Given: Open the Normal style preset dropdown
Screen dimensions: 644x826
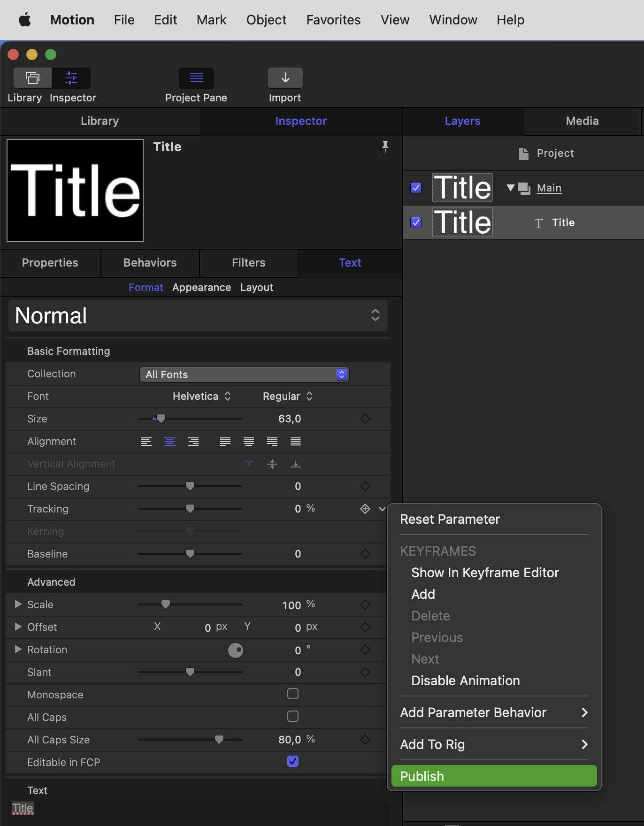Looking at the screenshot, I should point(198,315).
